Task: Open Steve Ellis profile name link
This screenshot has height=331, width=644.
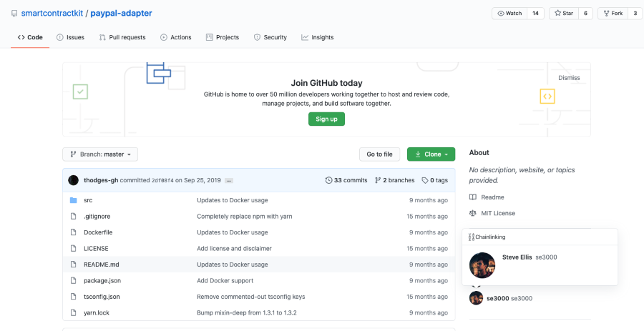Action: pos(517,257)
